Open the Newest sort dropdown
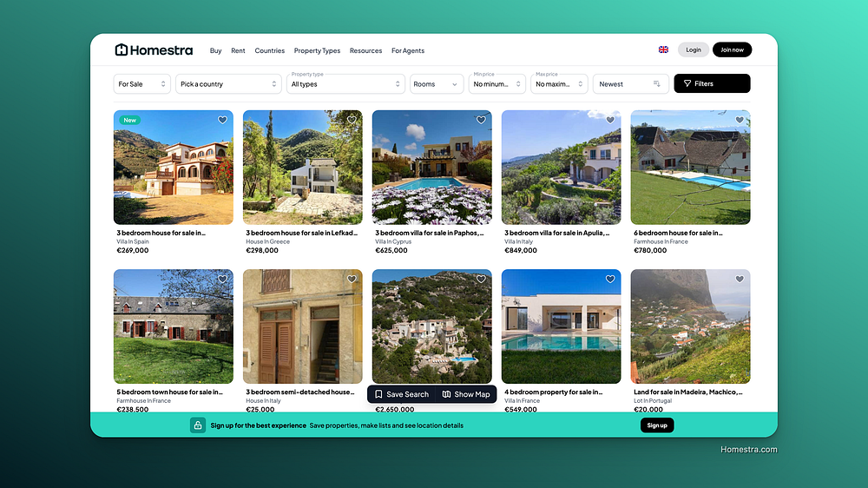The image size is (868, 488). 630,83
